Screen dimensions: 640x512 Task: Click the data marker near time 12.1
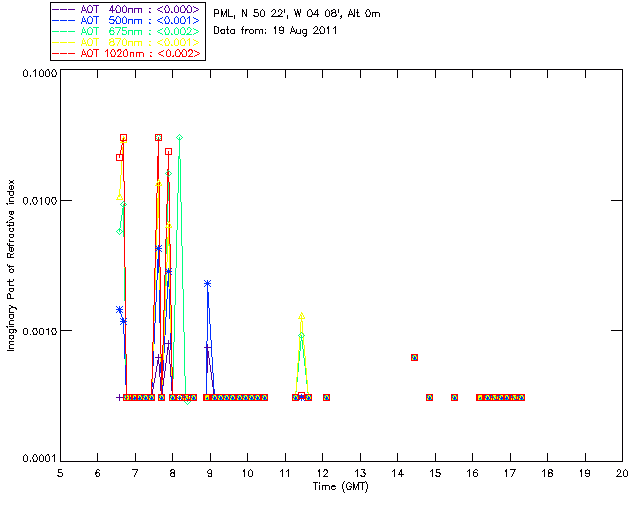(x=326, y=397)
